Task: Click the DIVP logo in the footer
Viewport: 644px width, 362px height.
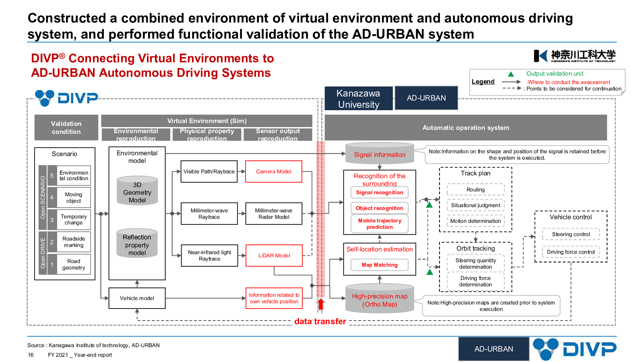Action: point(574,349)
